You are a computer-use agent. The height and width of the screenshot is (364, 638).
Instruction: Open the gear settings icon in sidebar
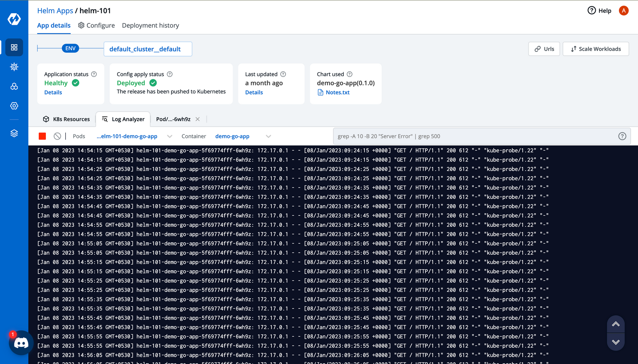[14, 106]
